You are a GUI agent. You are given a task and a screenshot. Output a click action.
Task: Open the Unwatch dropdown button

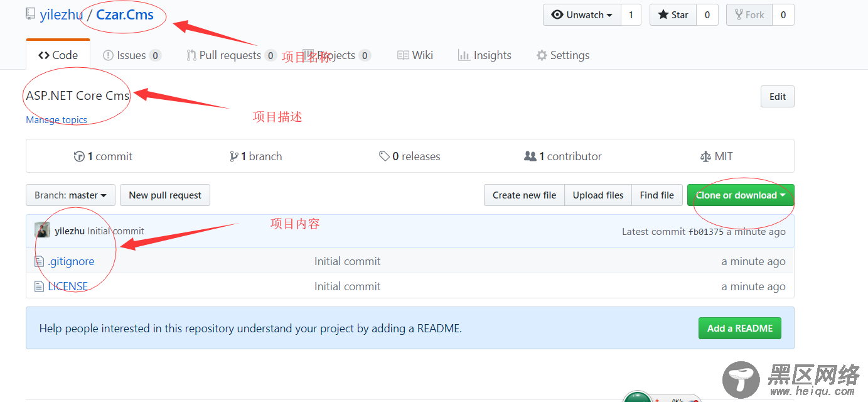tap(582, 15)
